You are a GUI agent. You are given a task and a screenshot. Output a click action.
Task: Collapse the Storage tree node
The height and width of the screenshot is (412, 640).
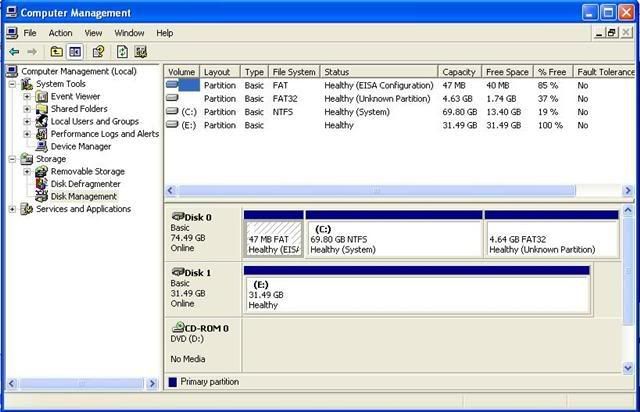tap(13, 159)
